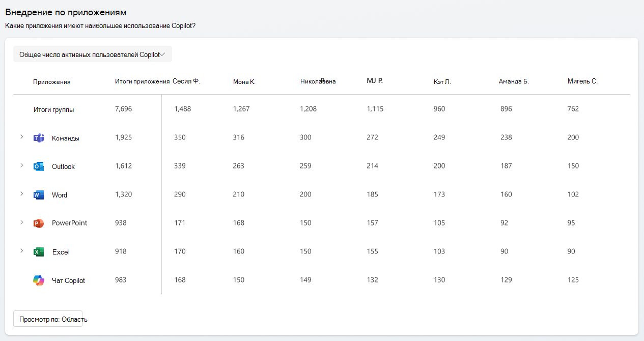Click the Outlook app icon
Image resolution: width=644 pixels, height=341 pixels.
39,166
